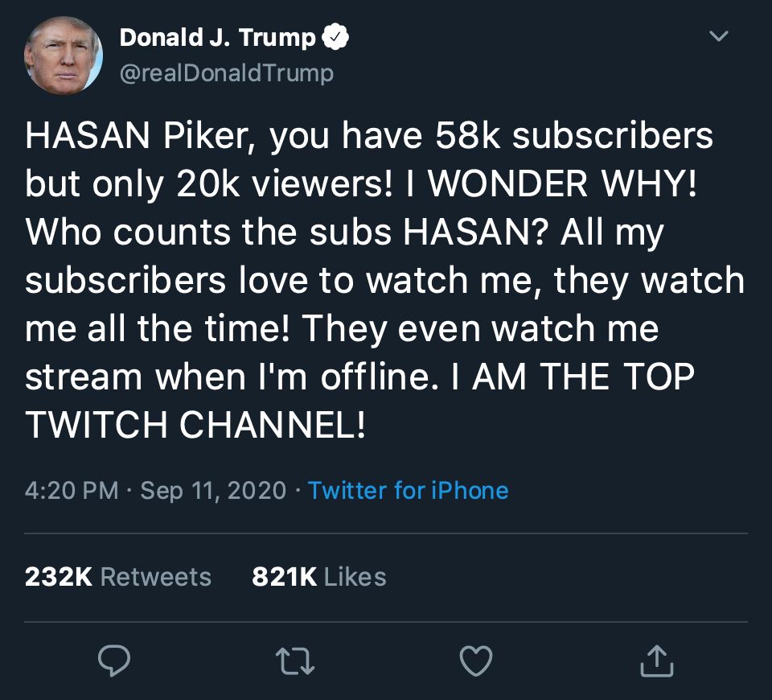
Task: Open the Donald J. Trump display name
Action: pos(217,37)
